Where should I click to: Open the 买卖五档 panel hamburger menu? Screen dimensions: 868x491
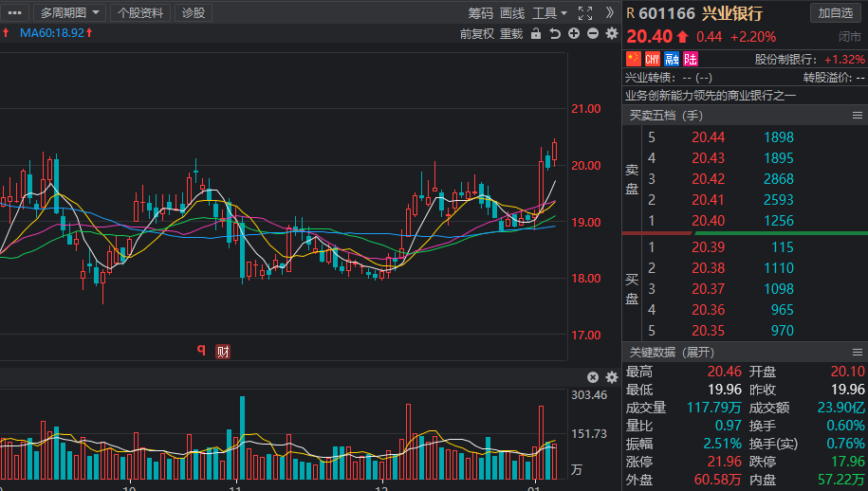pos(858,115)
